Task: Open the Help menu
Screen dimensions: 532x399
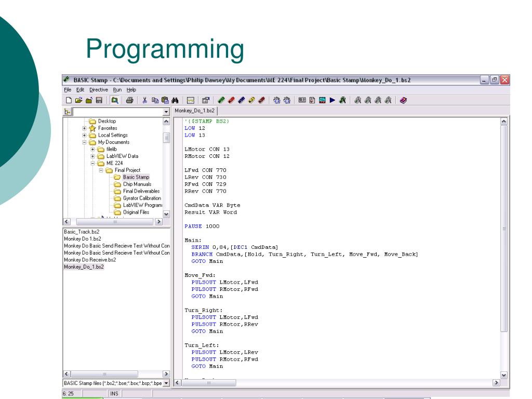Action: (131, 89)
